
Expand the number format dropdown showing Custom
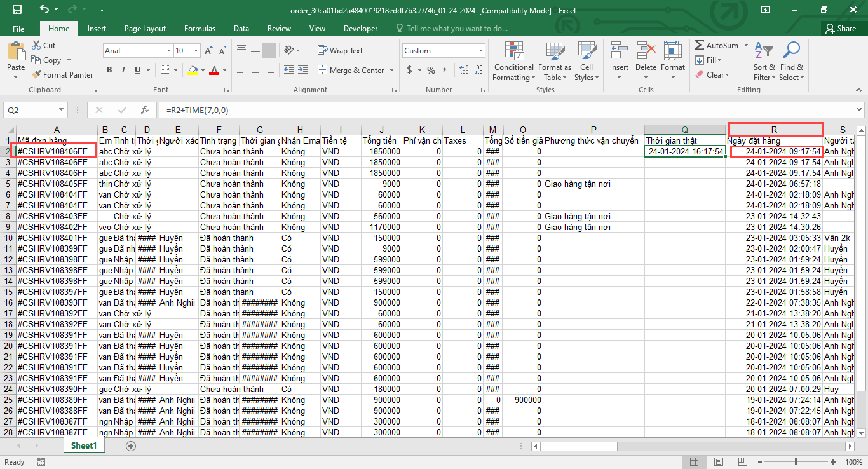click(480, 51)
